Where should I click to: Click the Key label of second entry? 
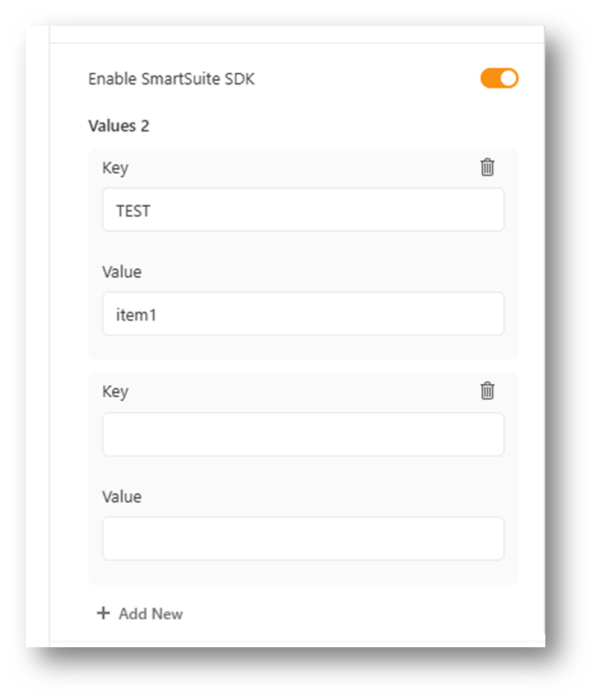click(x=115, y=391)
